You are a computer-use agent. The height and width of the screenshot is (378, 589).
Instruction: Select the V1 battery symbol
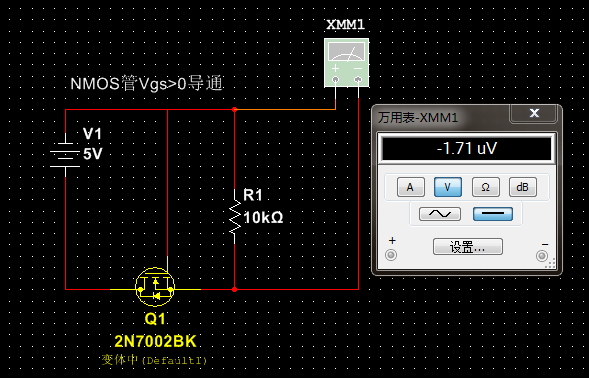(x=65, y=154)
